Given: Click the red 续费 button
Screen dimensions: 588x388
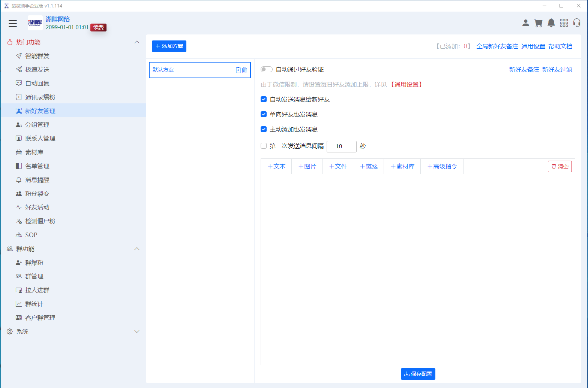Looking at the screenshot, I should [99, 27].
